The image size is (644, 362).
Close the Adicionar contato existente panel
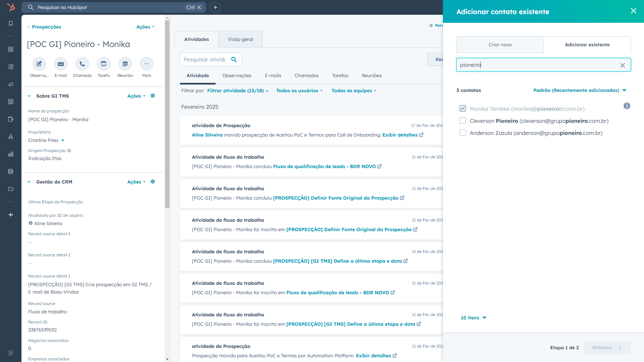[634, 11]
